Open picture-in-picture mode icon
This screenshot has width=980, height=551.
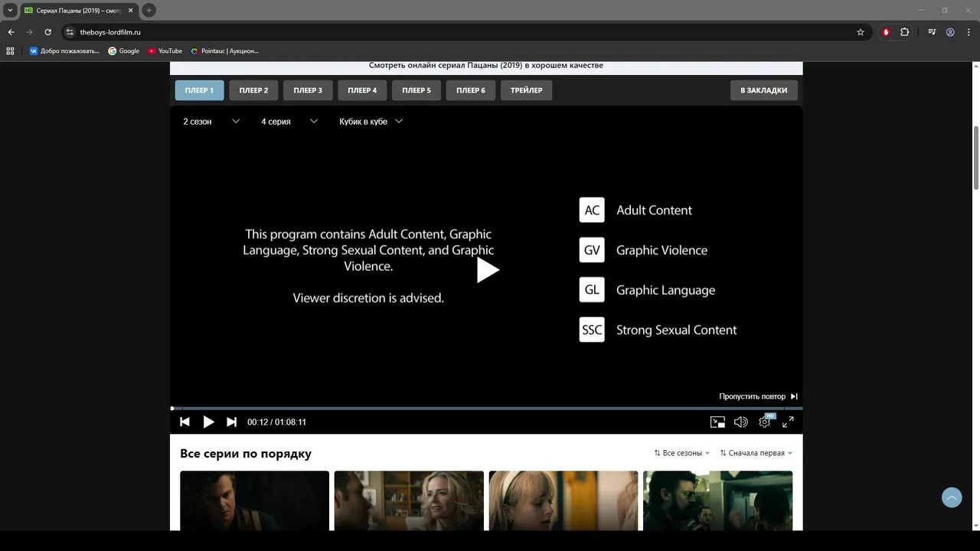pos(717,422)
